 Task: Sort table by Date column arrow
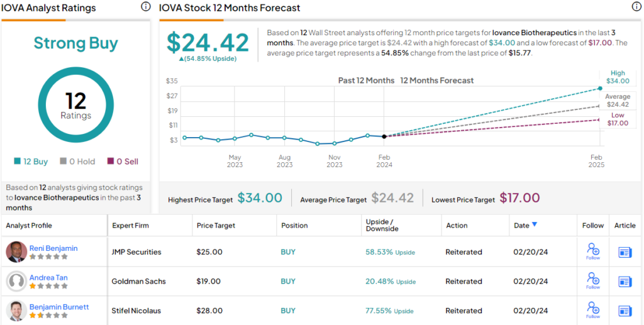(535, 224)
